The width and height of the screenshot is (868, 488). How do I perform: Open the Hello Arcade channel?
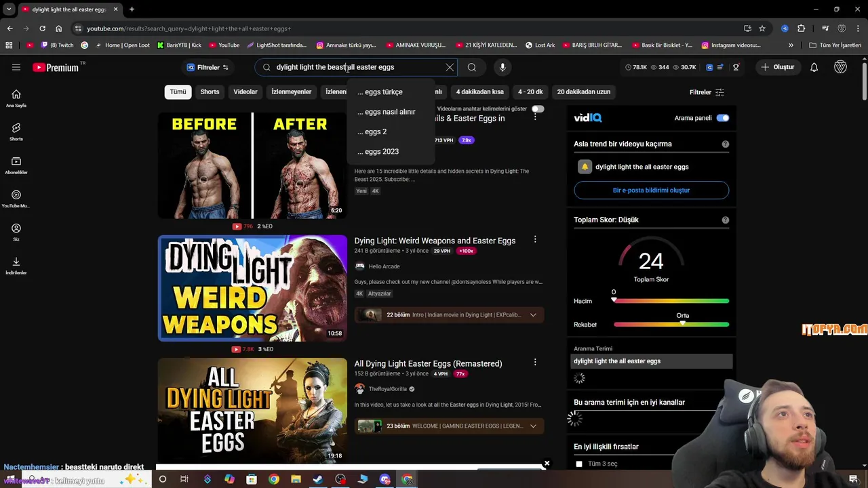384,266
